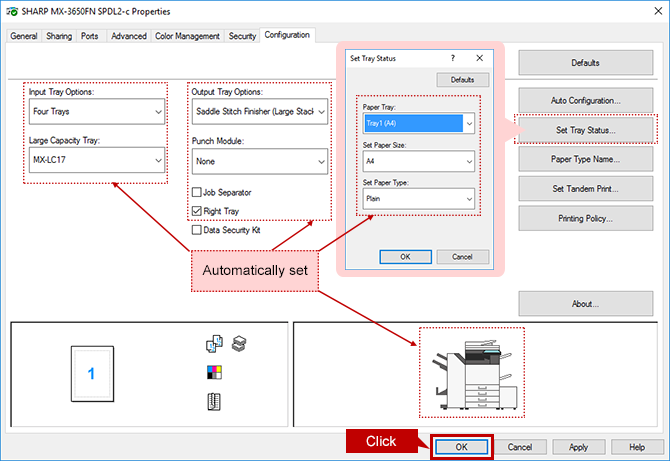Click the CMYK color mode icon
The width and height of the screenshot is (670, 461).
point(214,372)
